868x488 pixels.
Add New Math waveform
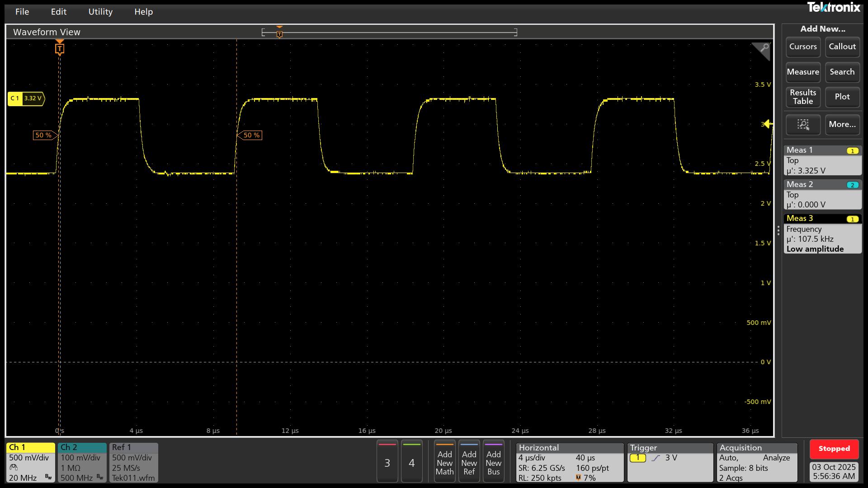444,461
